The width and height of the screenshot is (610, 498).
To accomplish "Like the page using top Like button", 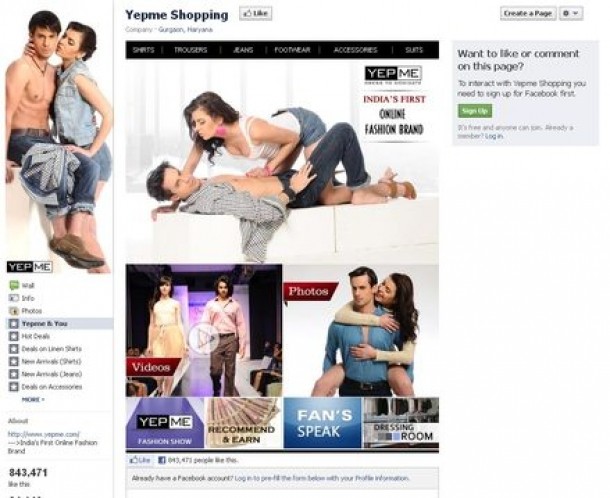I will tap(255, 14).
